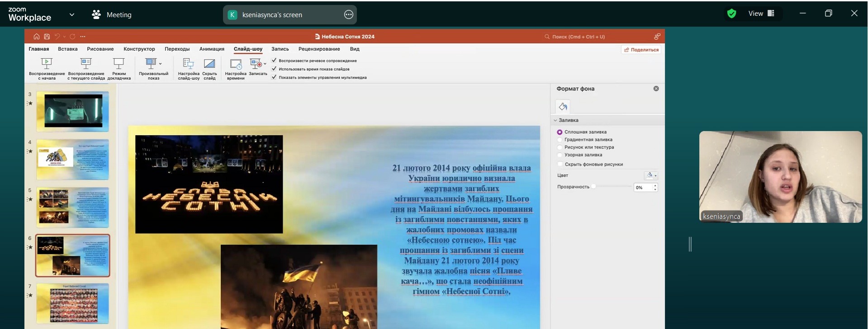Open the Анимация ribbon tab
The height and width of the screenshot is (329, 868).
[212, 49]
